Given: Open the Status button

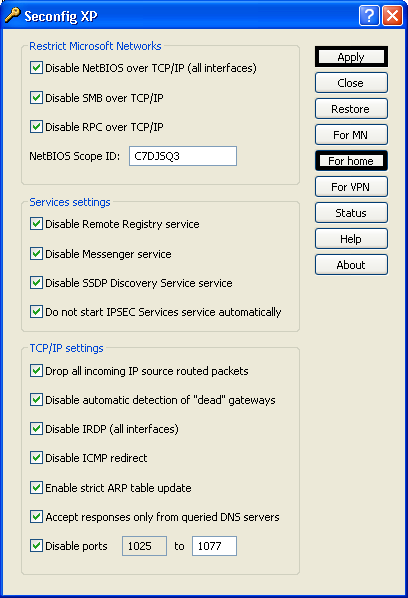Looking at the screenshot, I should 351,212.
